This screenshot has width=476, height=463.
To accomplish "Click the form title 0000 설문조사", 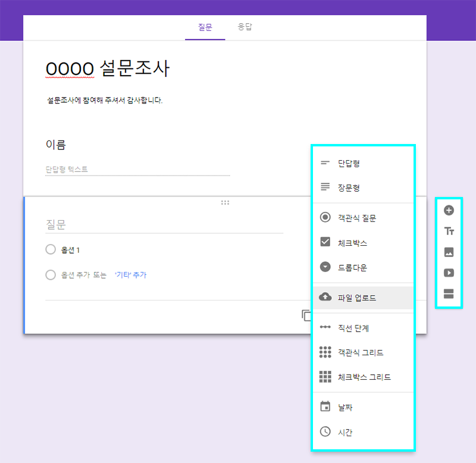I will (x=108, y=68).
